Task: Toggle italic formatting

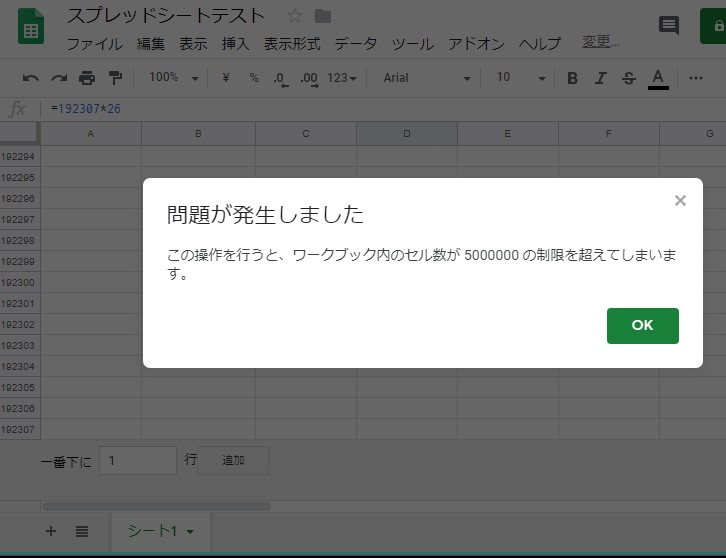Action: (600, 78)
